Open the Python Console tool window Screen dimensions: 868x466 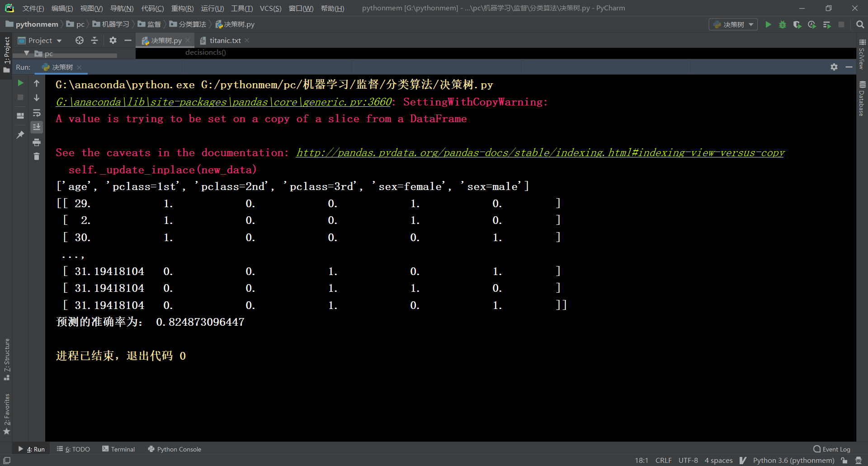[x=175, y=449]
